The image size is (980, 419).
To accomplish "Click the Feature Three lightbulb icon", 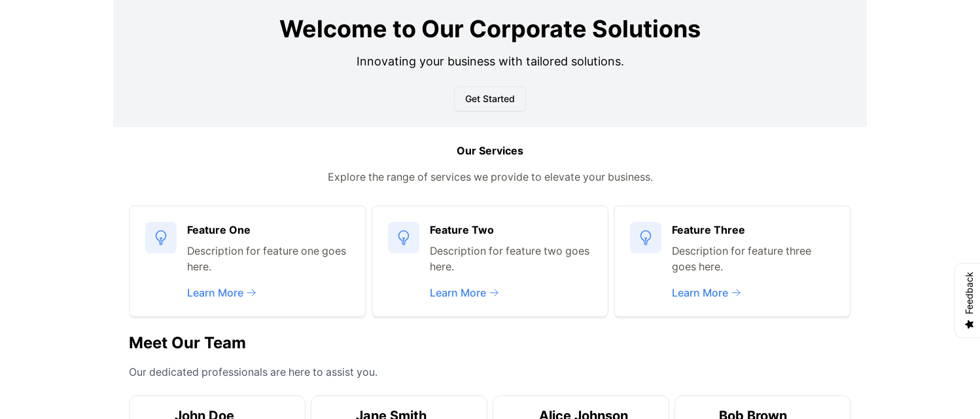I will point(646,238).
